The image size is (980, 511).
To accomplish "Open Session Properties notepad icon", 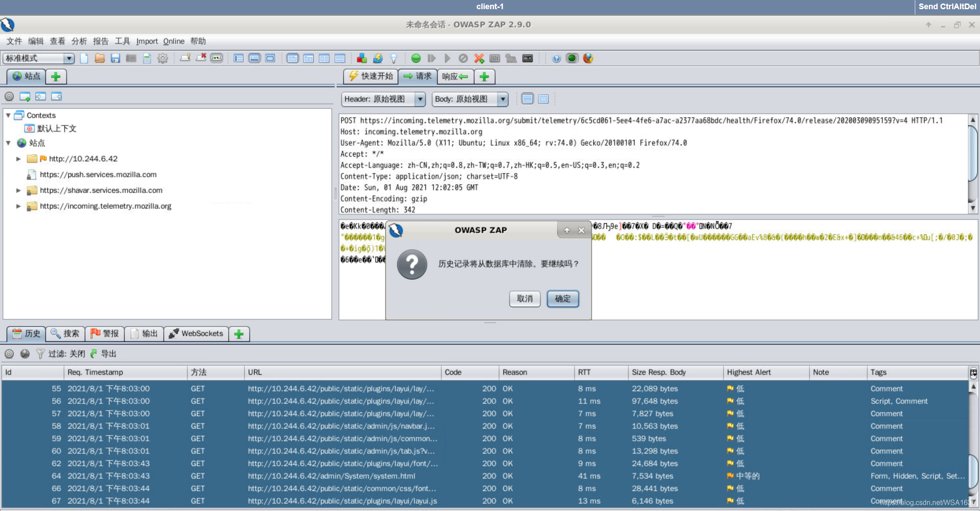I will (147, 58).
